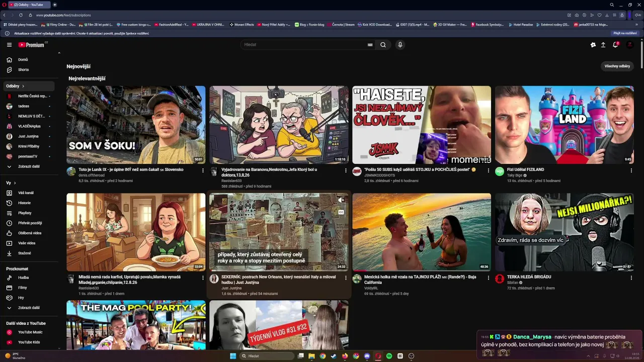644x362 pixels.
Task: Open Historie in sidebar
Action: pos(29,203)
